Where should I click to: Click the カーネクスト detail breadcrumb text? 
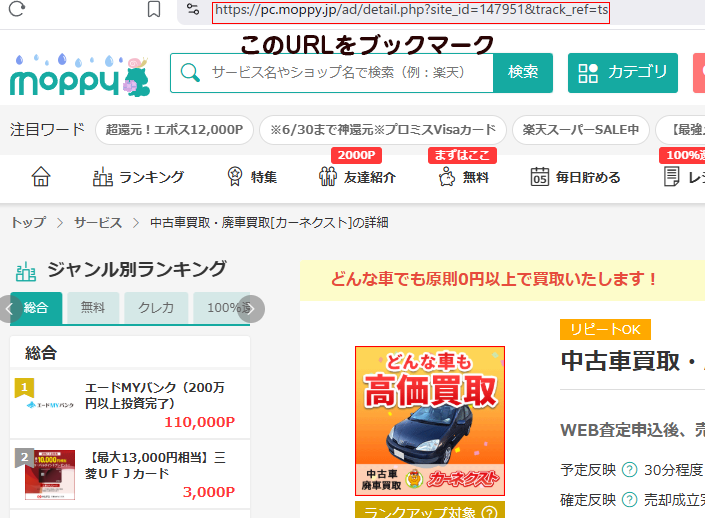click(x=269, y=223)
